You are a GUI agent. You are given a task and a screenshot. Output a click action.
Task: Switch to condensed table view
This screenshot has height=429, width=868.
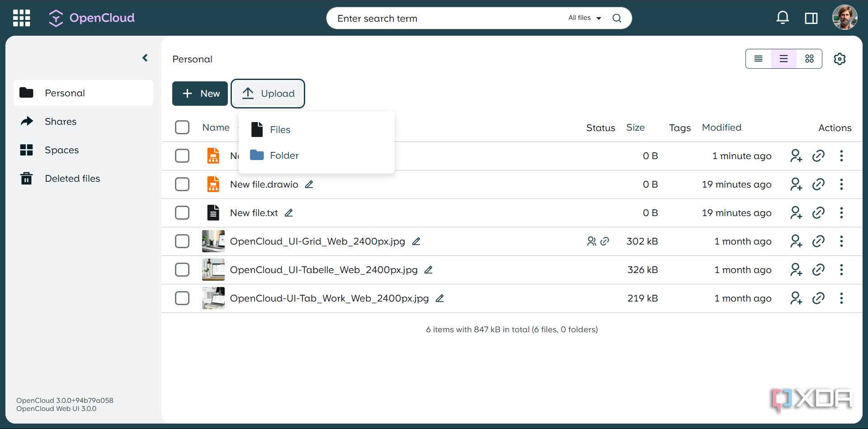tap(759, 59)
